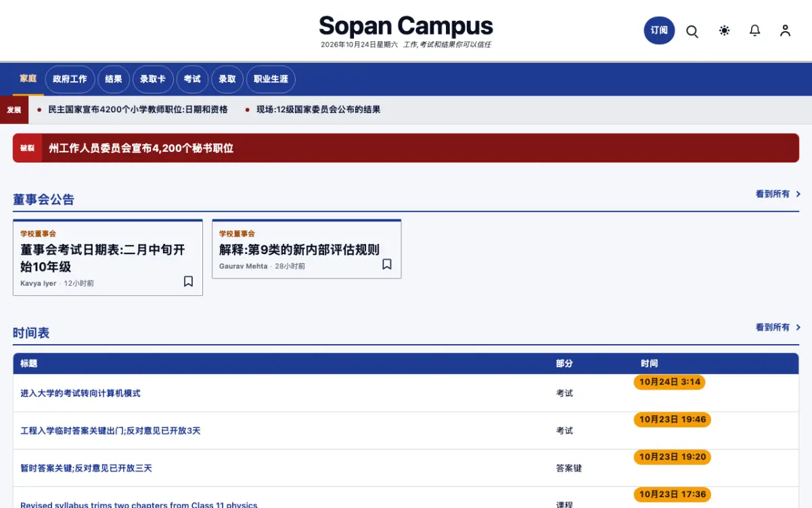
Task: Open the 职业生涯 navigation tab
Action: pos(271,79)
